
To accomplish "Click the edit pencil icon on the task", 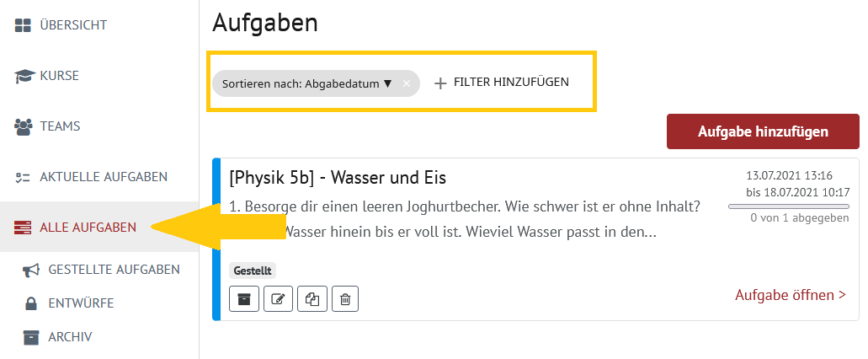I will [x=278, y=299].
